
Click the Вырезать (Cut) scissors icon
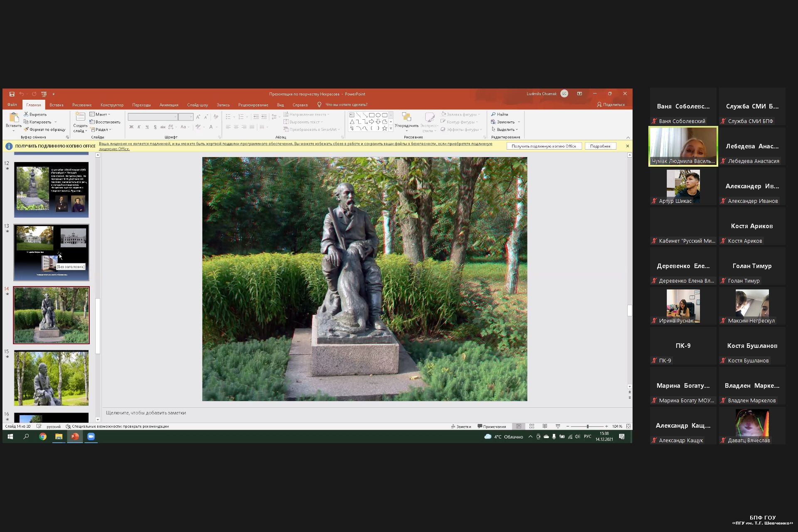pos(26,114)
